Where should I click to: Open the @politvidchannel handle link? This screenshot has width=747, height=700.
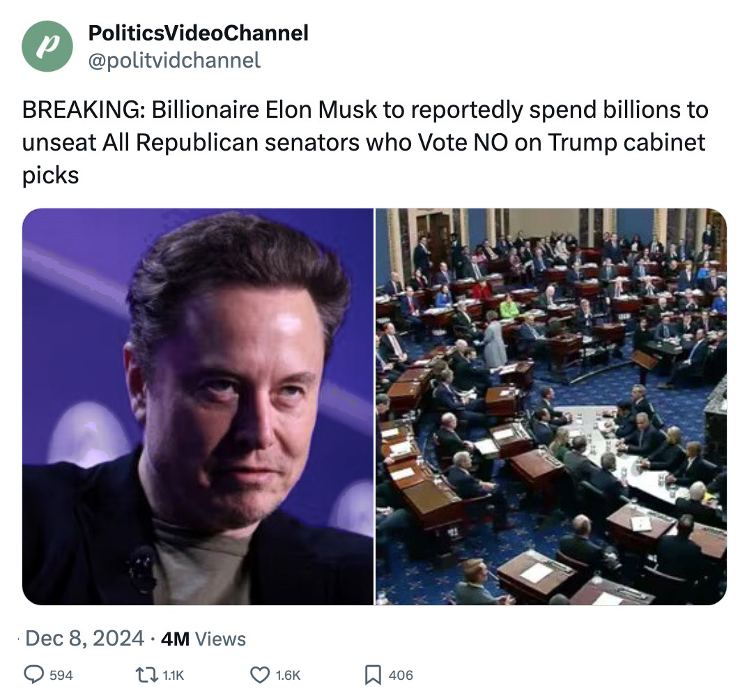pyautogui.click(x=174, y=61)
